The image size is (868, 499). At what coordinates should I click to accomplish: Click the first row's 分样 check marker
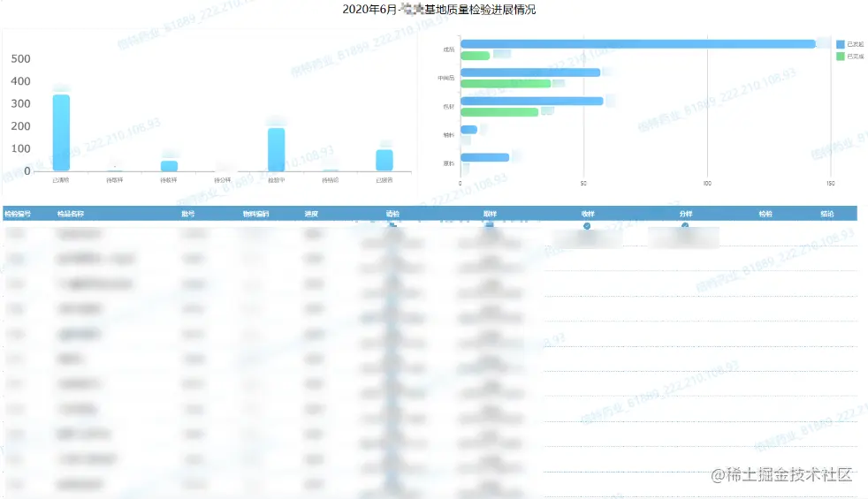point(685,226)
